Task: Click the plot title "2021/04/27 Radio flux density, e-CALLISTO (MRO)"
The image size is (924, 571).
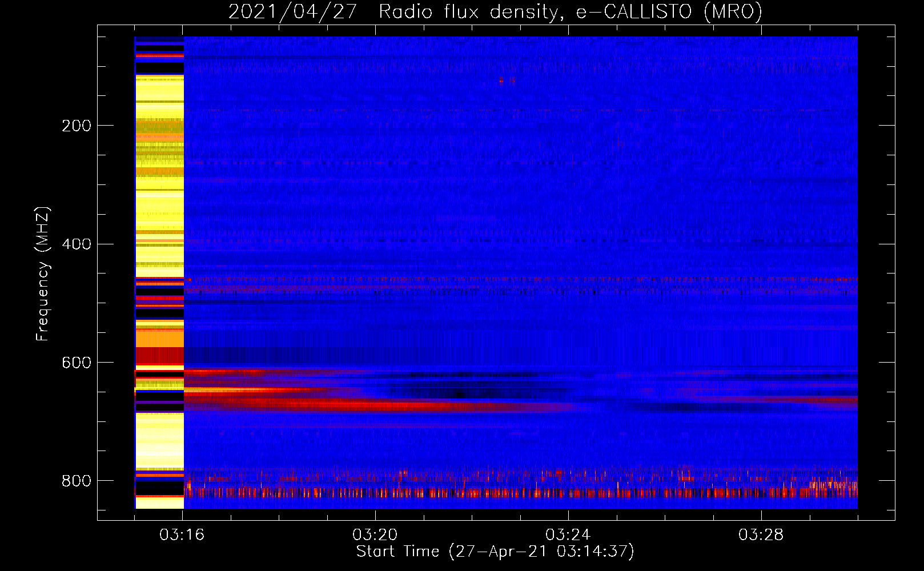Action: point(495,11)
